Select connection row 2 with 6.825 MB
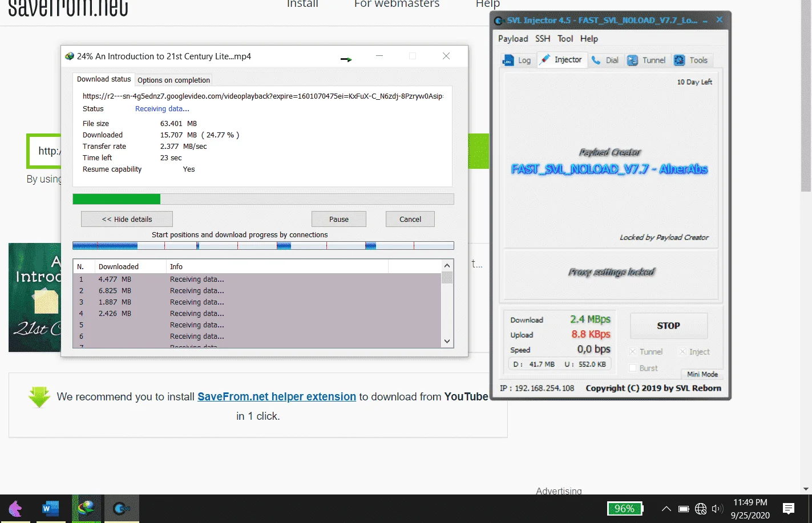Image resolution: width=812 pixels, height=523 pixels. pyautogui.click(x=257, y=291)
